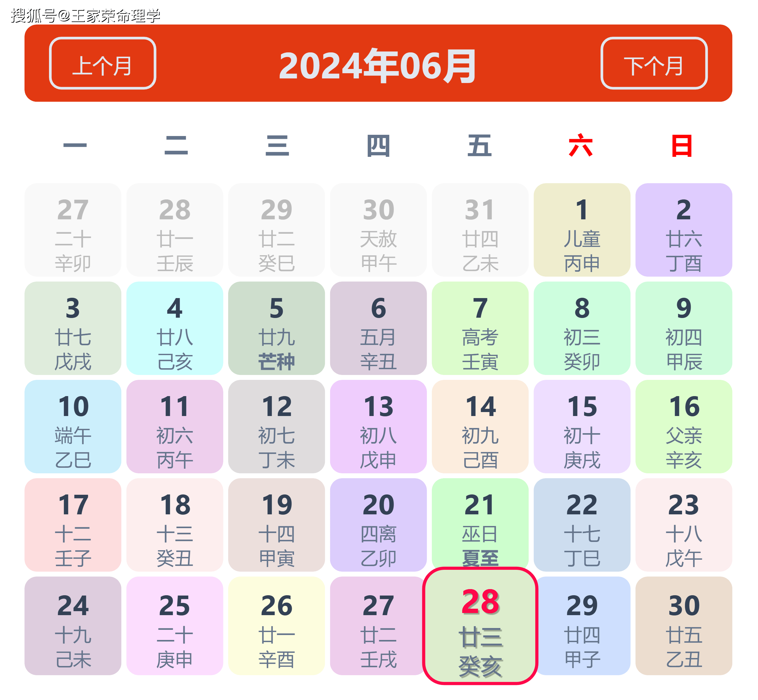Select greyed May 30 天赦 甲午 cell

tap(378, 230)
